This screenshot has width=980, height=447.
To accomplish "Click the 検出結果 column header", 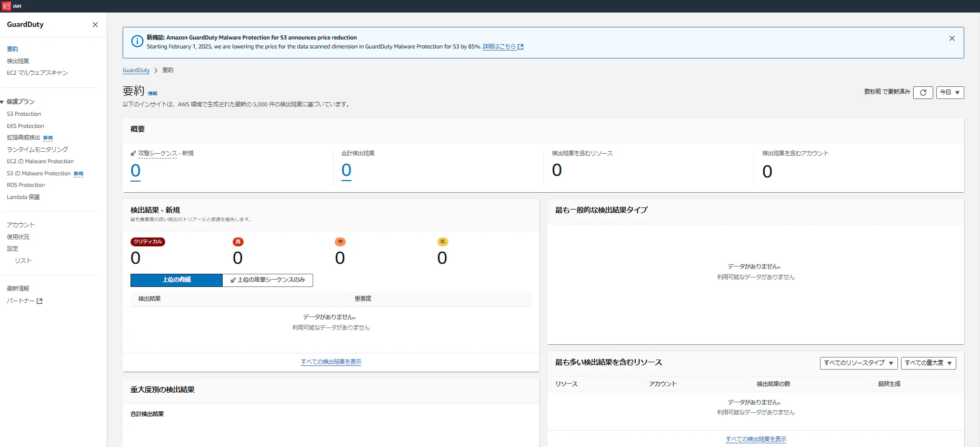I will click(x=149, y=299).
